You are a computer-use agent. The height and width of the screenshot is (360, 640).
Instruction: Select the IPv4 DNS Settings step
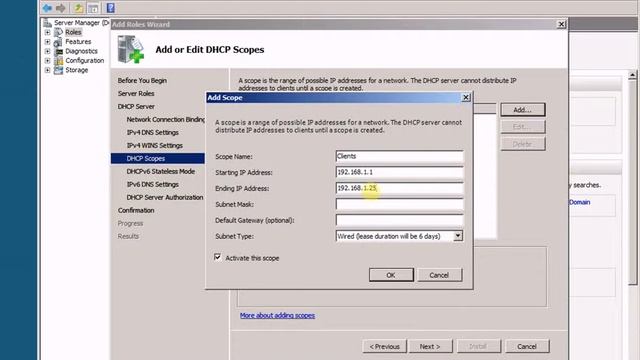152,133
